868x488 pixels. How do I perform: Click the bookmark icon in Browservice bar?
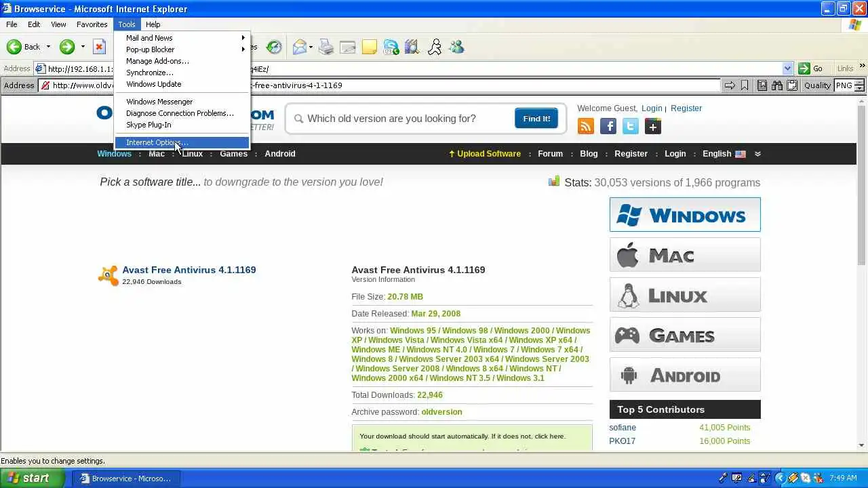pos(745,85)
